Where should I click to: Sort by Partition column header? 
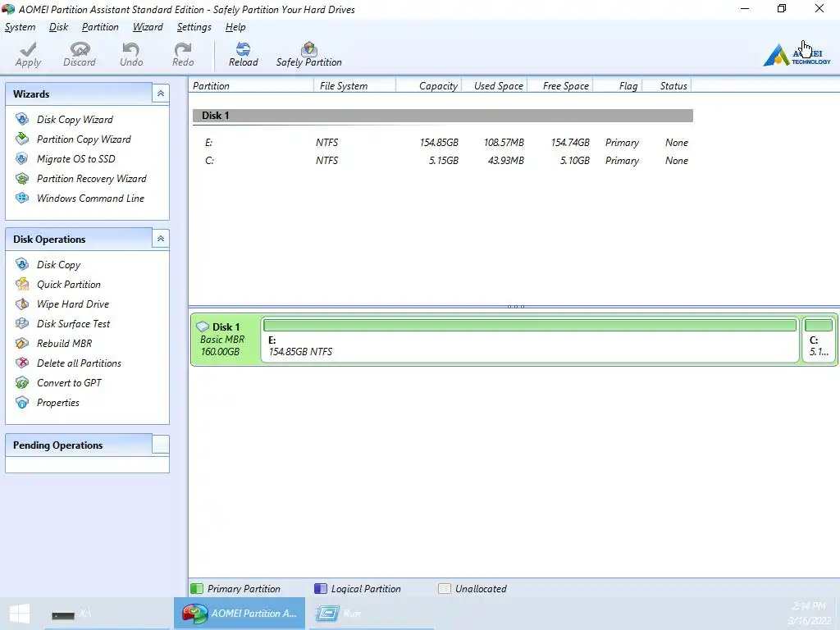pos(251,85)
